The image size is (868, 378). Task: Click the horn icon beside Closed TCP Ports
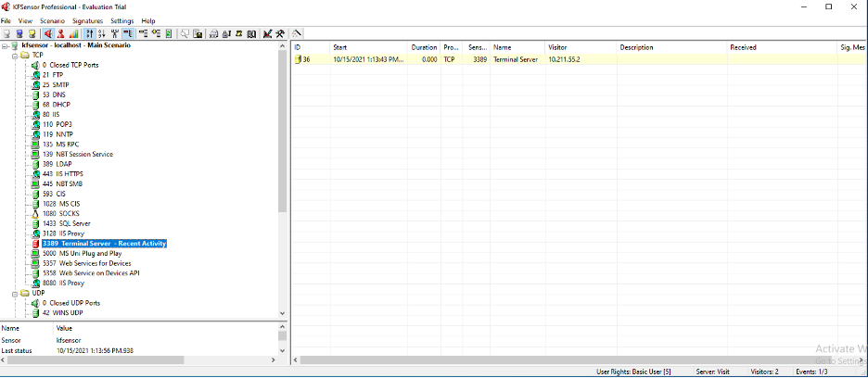(x=35, y=65)
